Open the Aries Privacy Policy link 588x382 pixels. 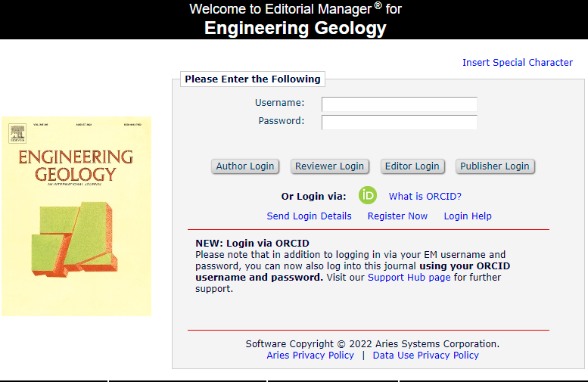tap(310, 356)
